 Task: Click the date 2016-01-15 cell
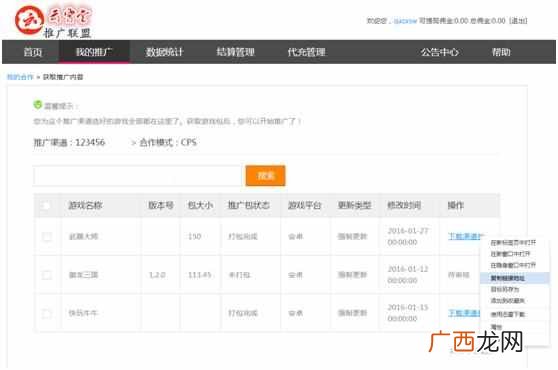[x=408, y=313]
